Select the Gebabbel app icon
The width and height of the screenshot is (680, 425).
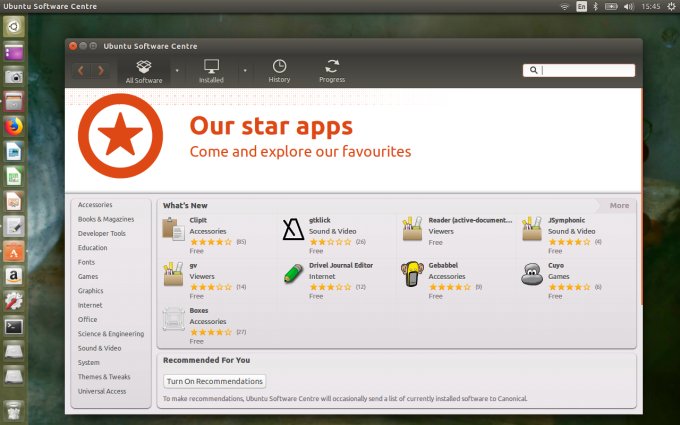pyautogui.click(x=412, y=275)
